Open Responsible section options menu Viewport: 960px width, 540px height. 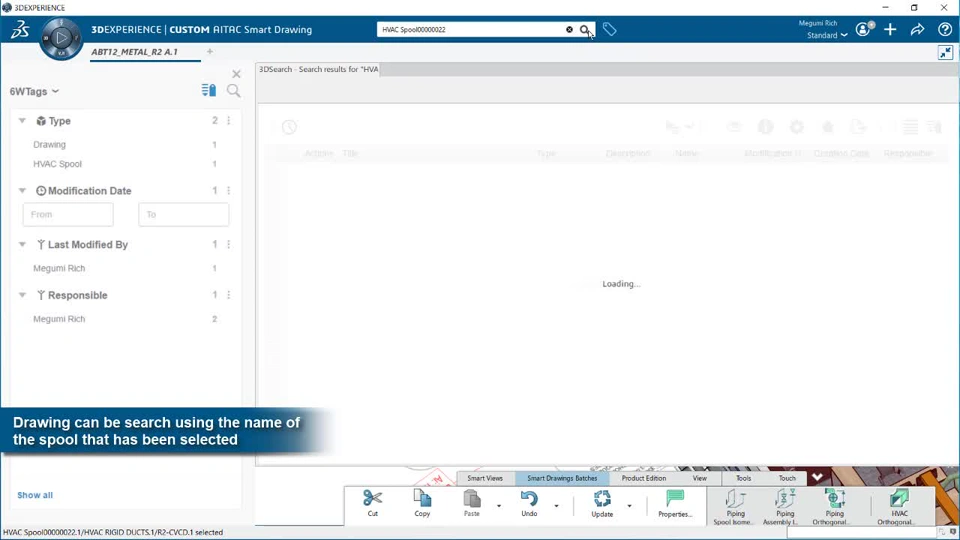pyautogui.click(x=229, y=295)
